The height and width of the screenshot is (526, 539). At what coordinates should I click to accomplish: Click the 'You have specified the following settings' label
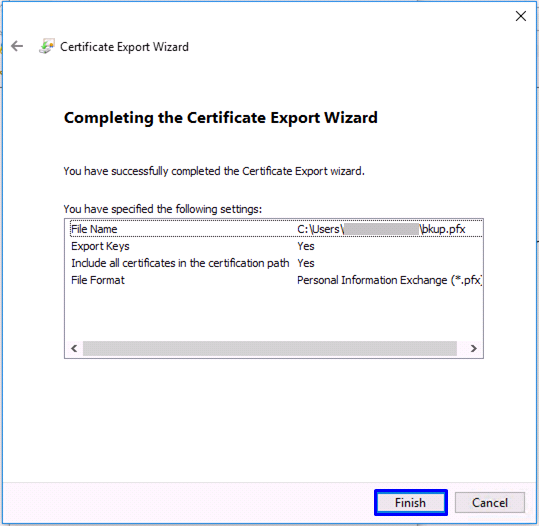[x=163, y=209]
